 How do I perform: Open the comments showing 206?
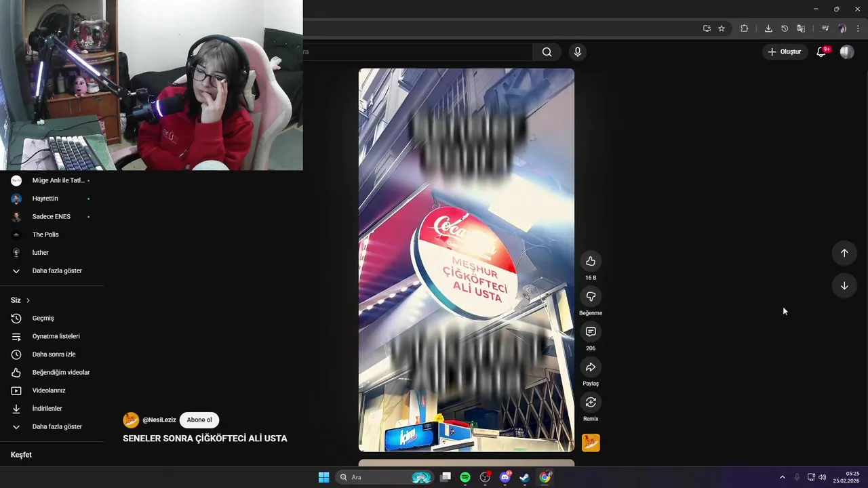[591, 332]
